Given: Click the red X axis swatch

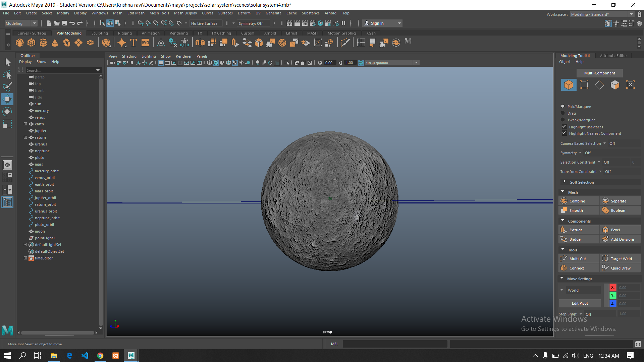Looking at the screenshot, I should (x=613, y=287).
